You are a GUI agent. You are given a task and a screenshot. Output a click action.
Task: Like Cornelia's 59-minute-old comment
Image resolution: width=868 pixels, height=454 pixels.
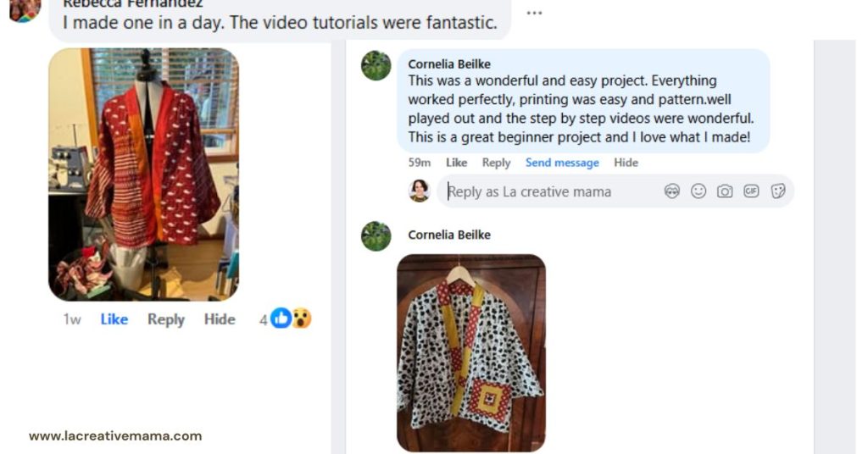[x=456, y=163]
